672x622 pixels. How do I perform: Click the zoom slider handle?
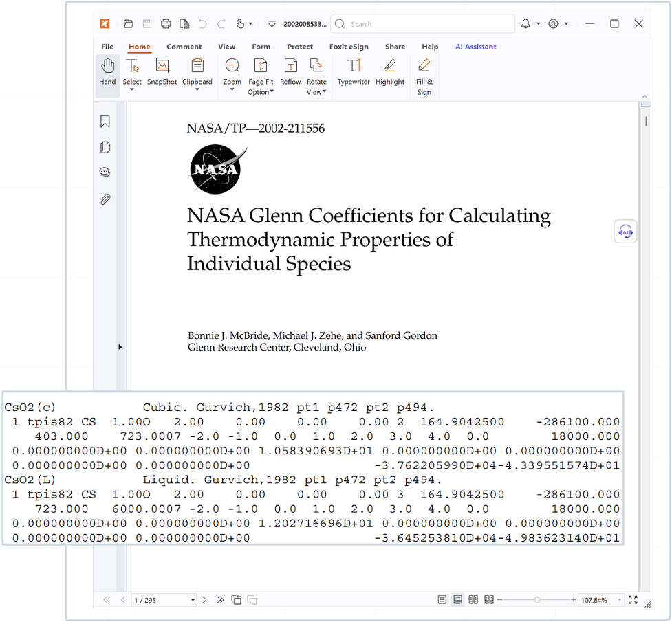(537, 600)
